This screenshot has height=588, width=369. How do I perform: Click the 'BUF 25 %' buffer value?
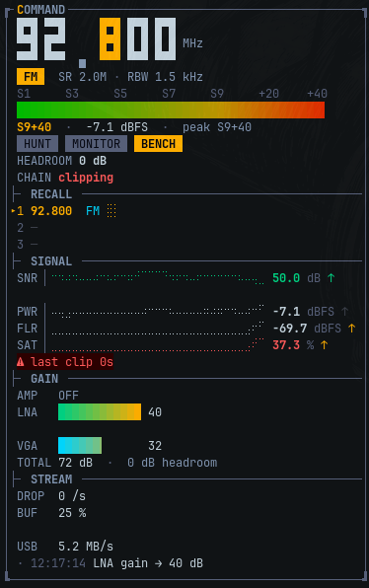tap(51, 513)
